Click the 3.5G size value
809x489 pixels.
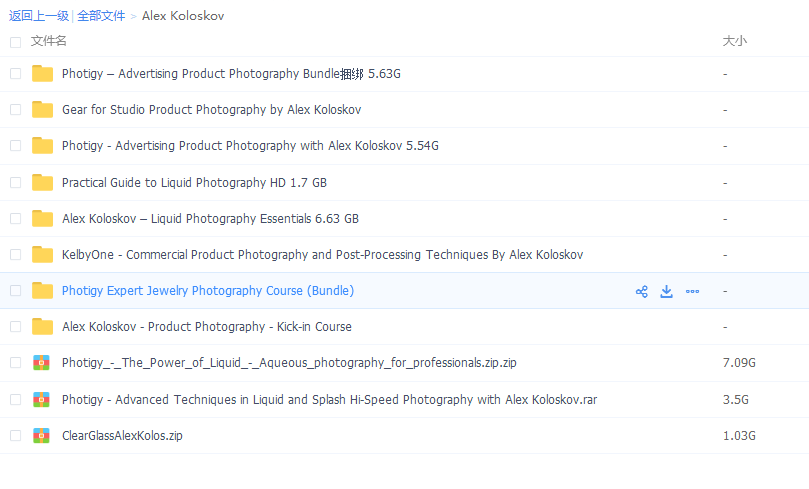click(735, 400)
